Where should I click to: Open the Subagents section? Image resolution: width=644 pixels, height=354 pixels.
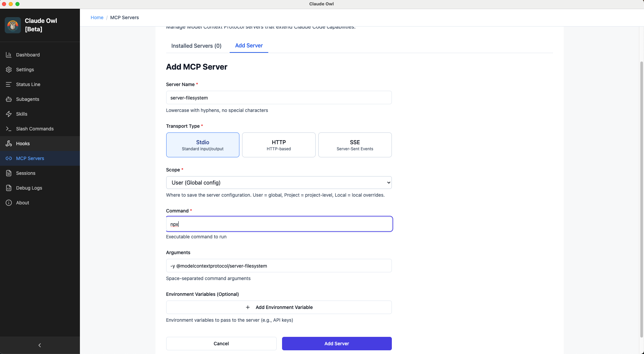point(28,99)
